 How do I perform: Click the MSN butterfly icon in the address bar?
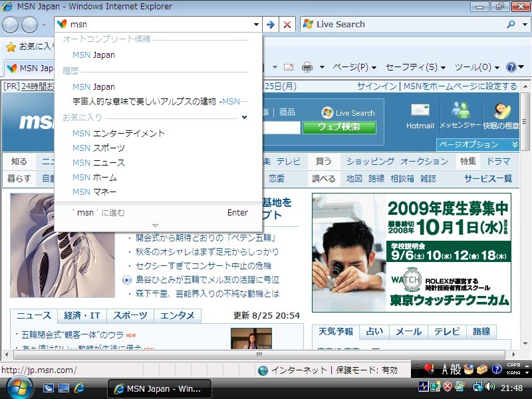[62, 24]
